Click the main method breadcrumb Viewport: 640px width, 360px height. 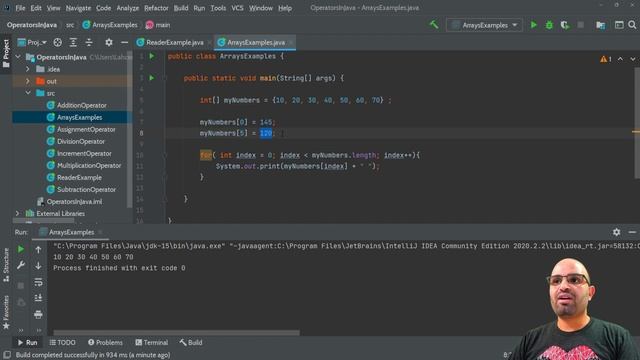click(158, 25)
